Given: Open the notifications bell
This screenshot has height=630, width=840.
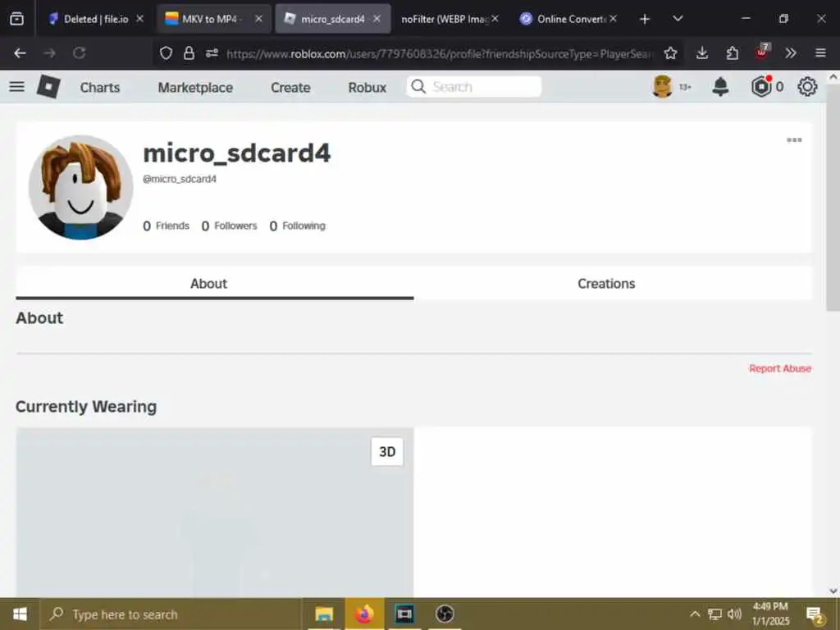Looking at the screenshot, I should click(720, 86).
